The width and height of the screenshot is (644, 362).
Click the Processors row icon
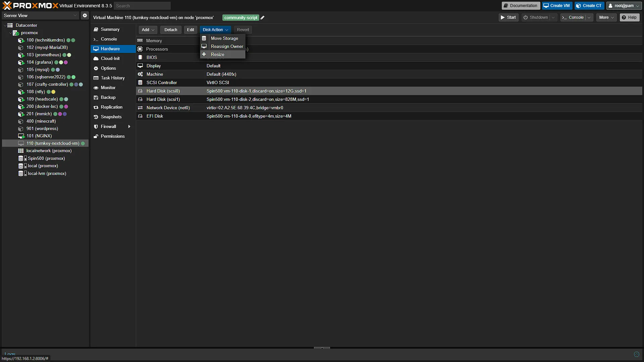pyautogui.click(x=140, y=49)
